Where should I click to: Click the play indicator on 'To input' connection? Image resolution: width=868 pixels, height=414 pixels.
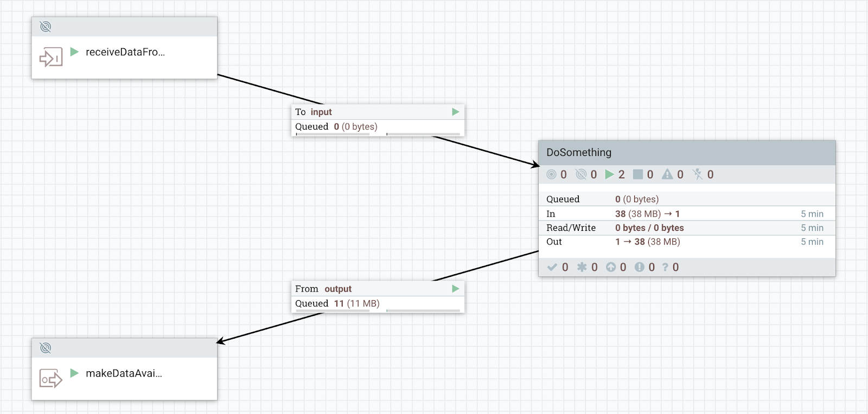click(456, 112)
